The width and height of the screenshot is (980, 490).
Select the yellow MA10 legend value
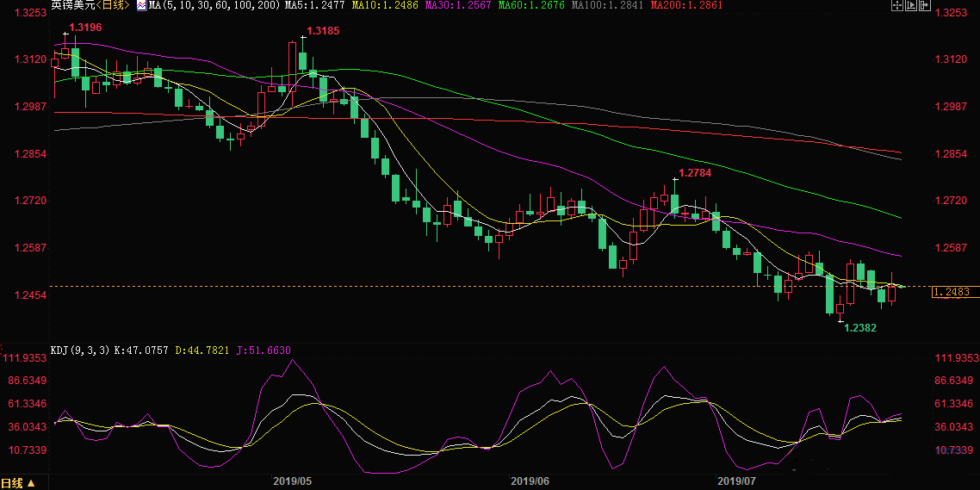[385, 5]
